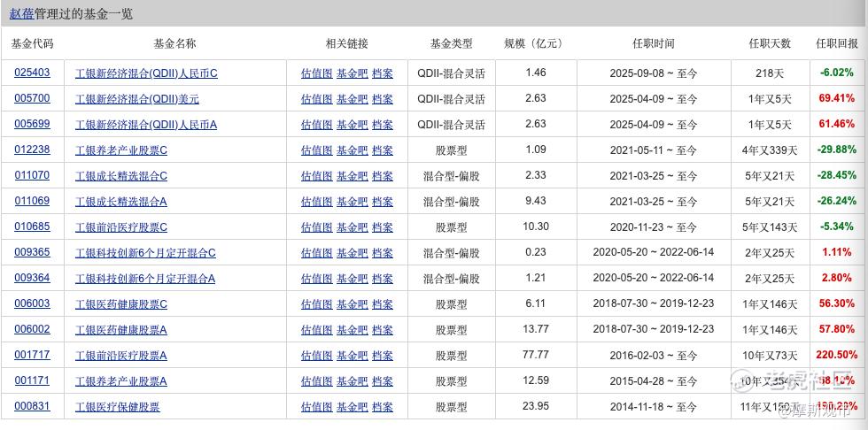The width and height of the screenshot is (868, 430).
Task: Open 估值图 for fund 005700
Action: coord(317,99)
